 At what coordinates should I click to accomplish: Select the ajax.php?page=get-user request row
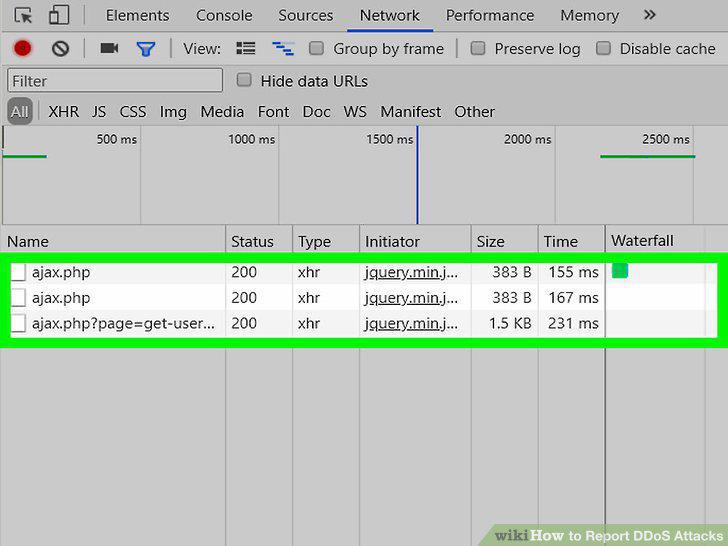(x=364, y=324)
